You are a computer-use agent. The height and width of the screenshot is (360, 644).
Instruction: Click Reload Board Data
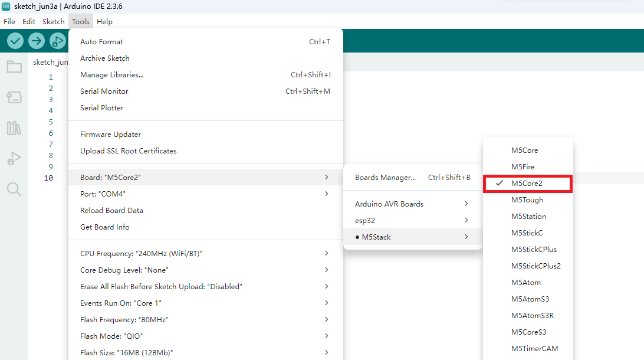(x=205, y=211)
